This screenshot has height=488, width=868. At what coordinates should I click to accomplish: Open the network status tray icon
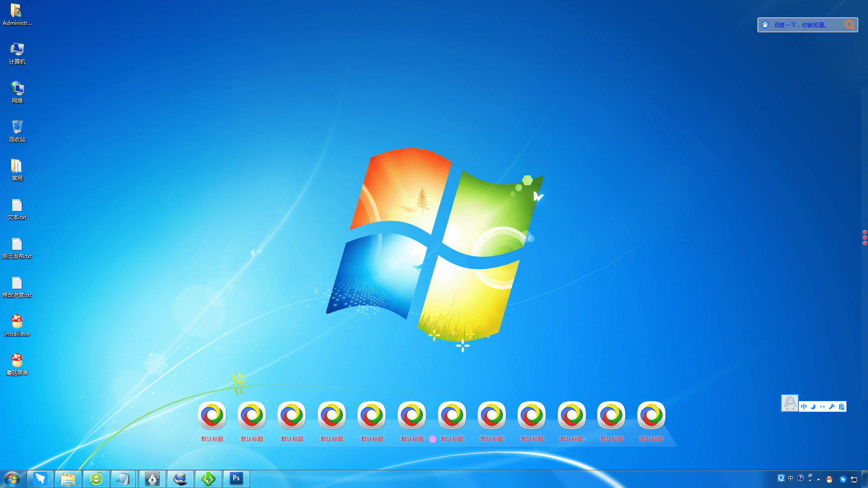pyautogui.click(x=854, y=479)
